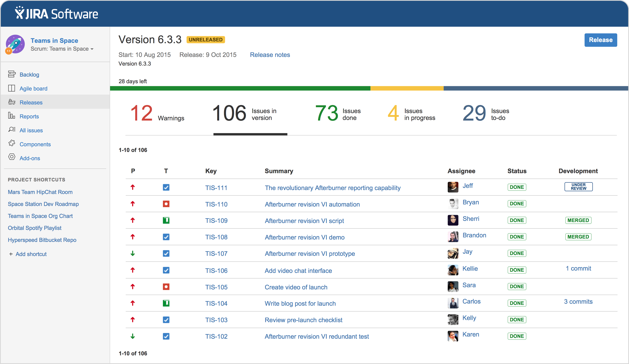
Task: Click the Components icon in sidebar
Action: tap(12, 144)
